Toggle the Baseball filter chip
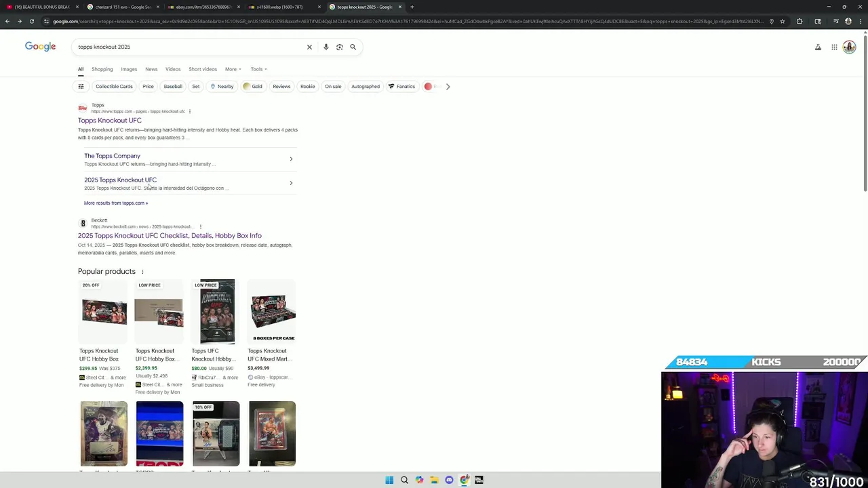Viewport: 868px width, 488px height. point(173,86)
